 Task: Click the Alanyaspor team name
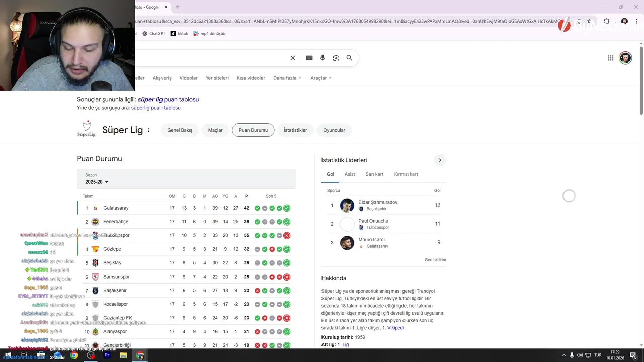[x=115, y=332]
